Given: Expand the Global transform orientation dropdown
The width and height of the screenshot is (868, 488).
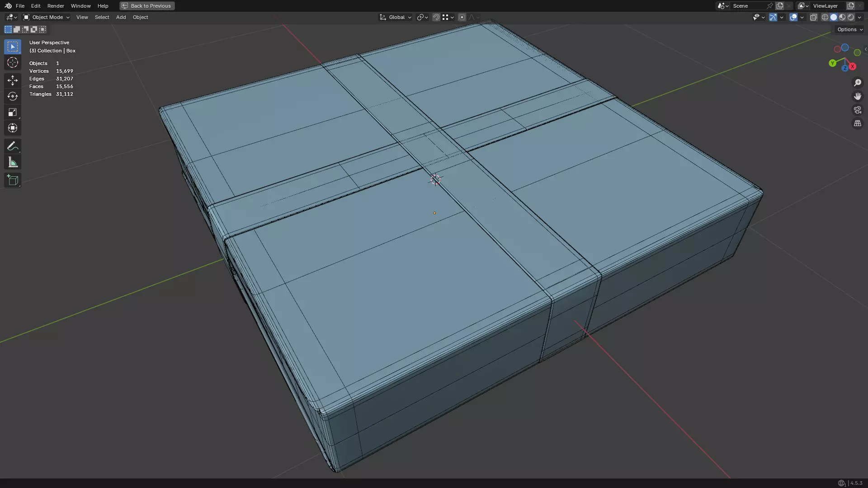Looking at the screenshot, I should pyautogui.click(x=396, y=17).
